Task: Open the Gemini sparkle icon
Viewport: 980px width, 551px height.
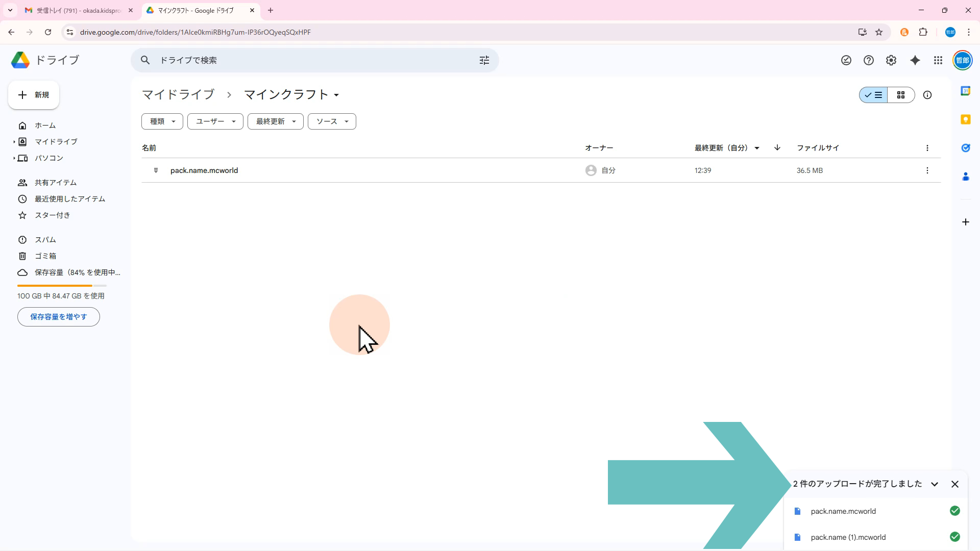Action: click(x=915, y=60)
